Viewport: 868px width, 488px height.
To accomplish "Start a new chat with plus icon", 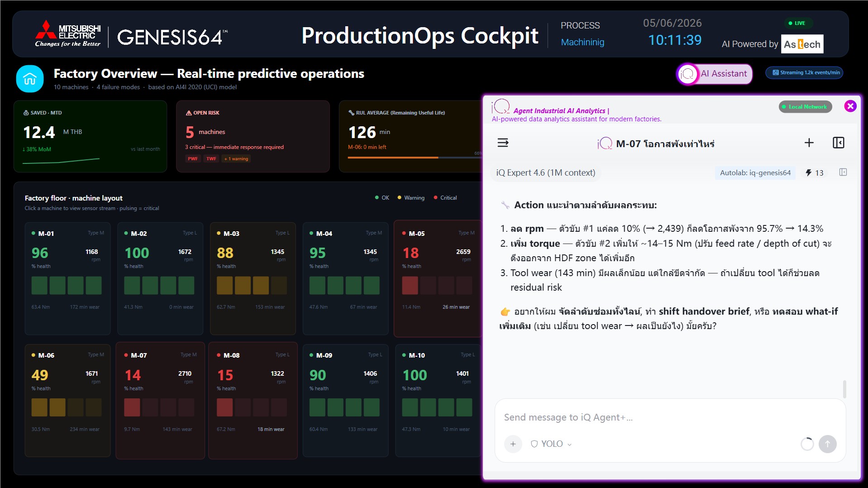I will [x=809, y=143].
